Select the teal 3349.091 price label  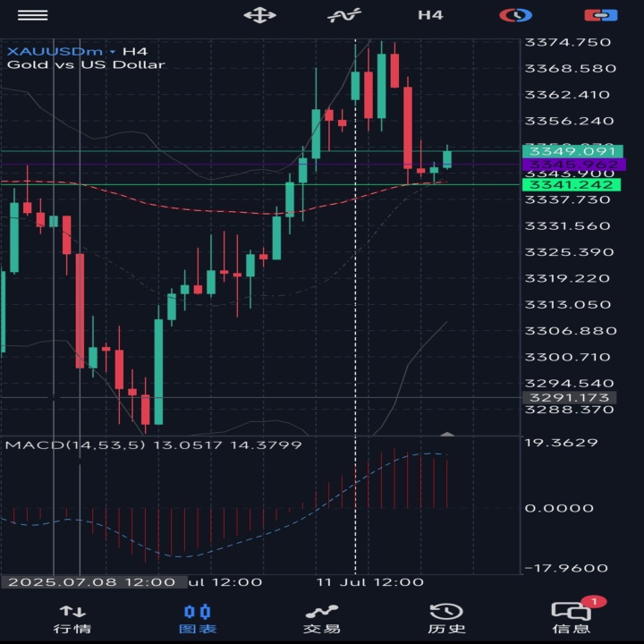[x=572, y=151]
